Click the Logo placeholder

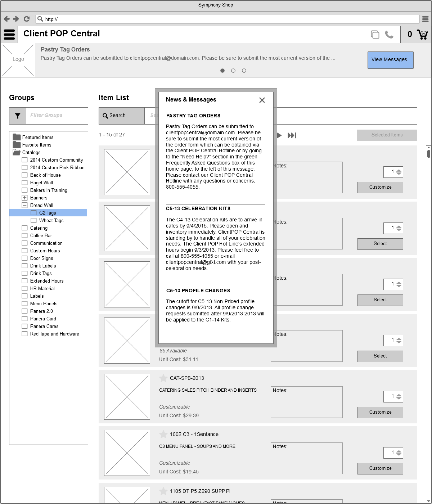(18, 60)
